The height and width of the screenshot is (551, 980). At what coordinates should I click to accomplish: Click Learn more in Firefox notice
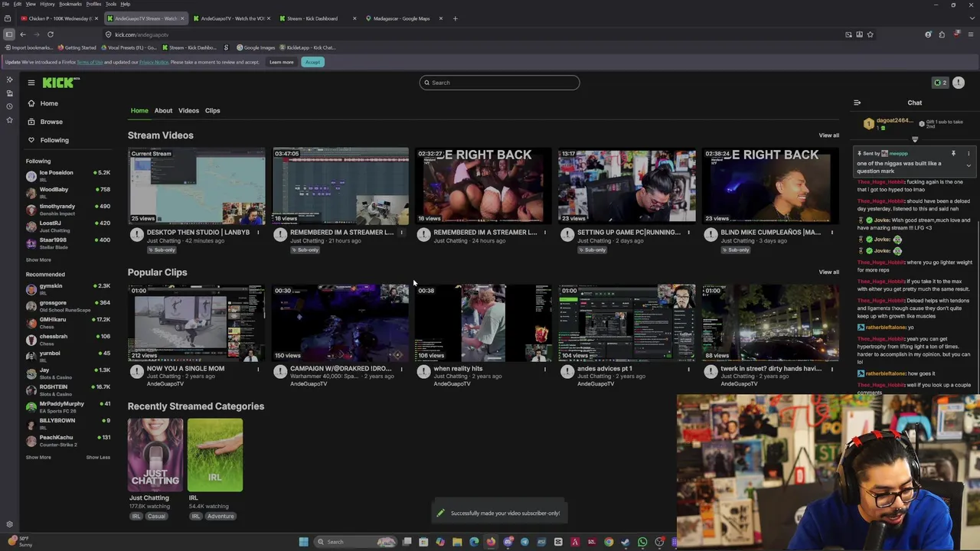point(281,62)
